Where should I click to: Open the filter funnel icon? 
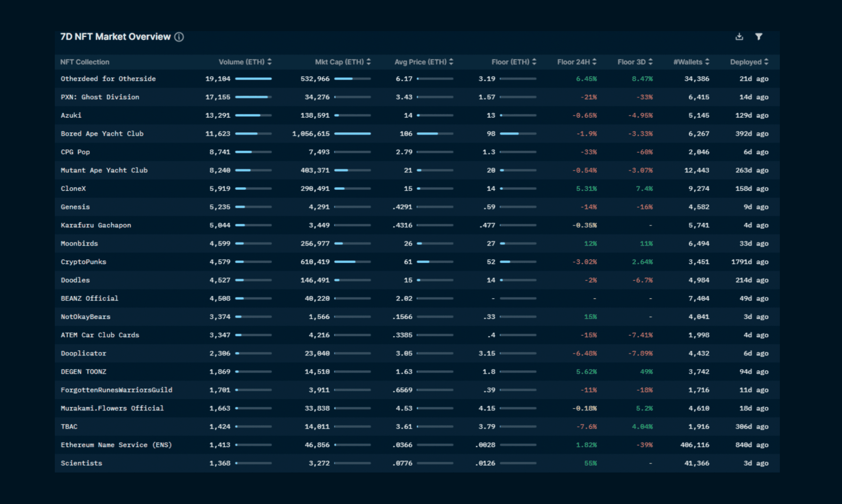pyautogui.click(x=759, y=37)
